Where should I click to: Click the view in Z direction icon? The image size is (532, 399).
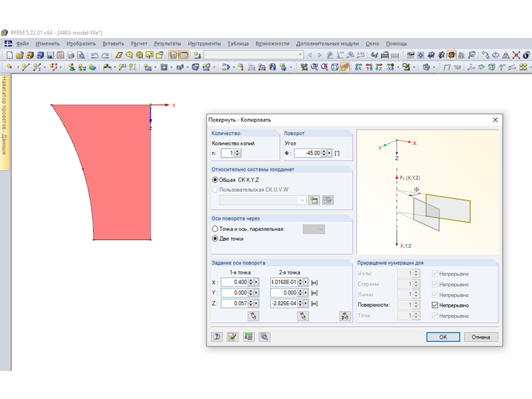pyautogui.click(x=379, y=66)
